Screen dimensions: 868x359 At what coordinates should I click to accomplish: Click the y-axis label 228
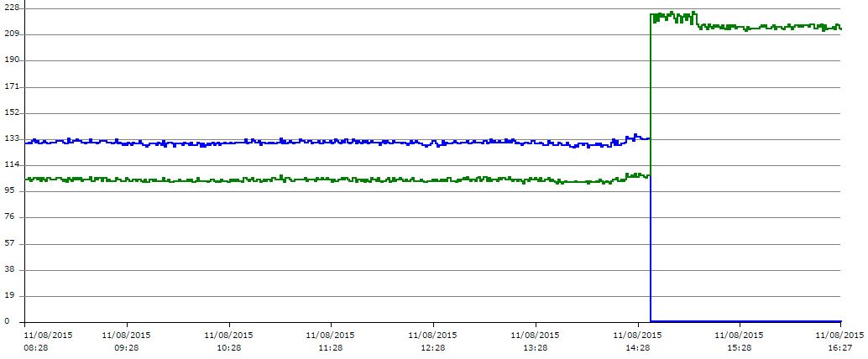click(x=11, y=8)
